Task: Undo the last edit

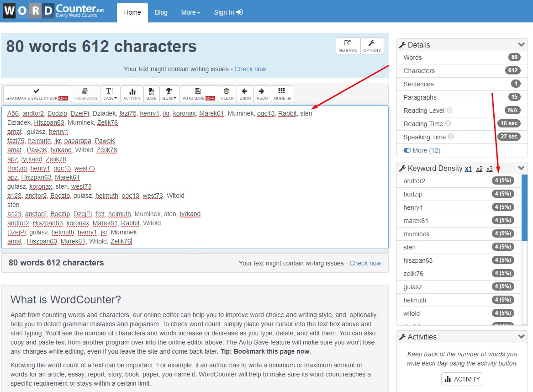Action: [x=245, y=94]
